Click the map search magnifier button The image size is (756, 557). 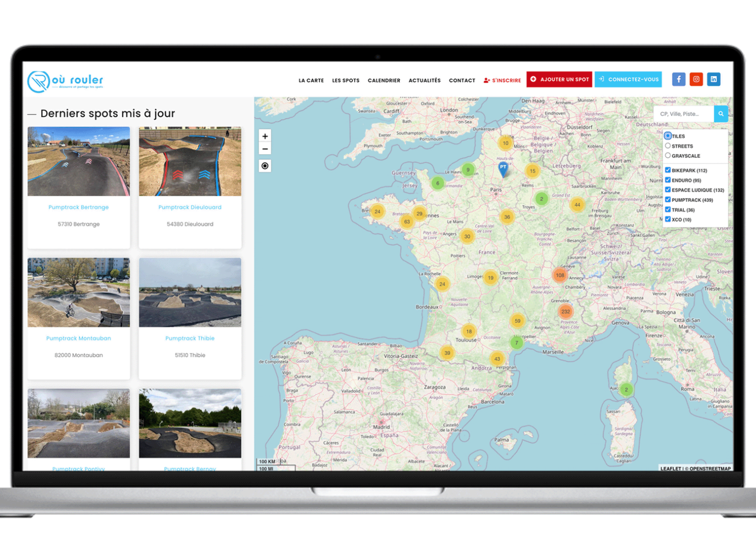721,114
